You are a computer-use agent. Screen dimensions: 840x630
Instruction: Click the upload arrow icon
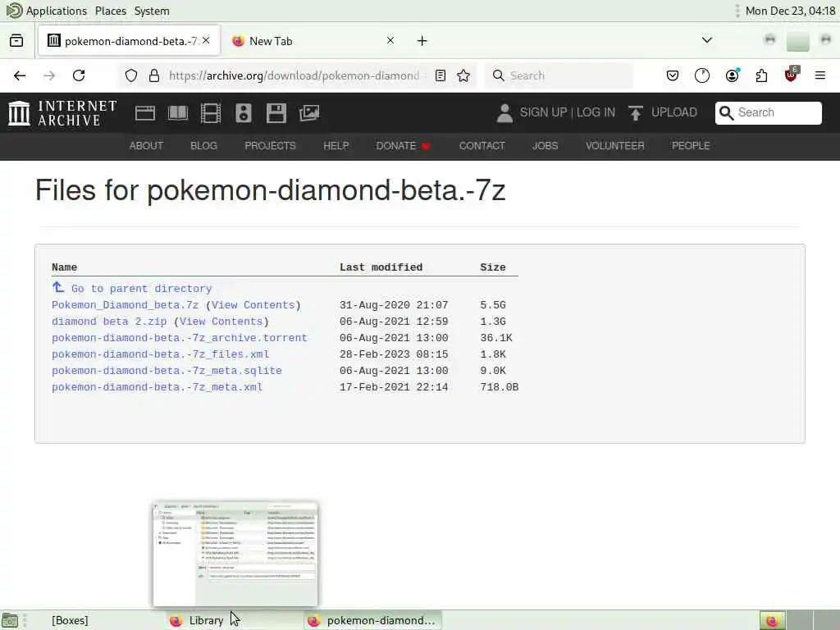pyautogui.click(x=636, y=113)
